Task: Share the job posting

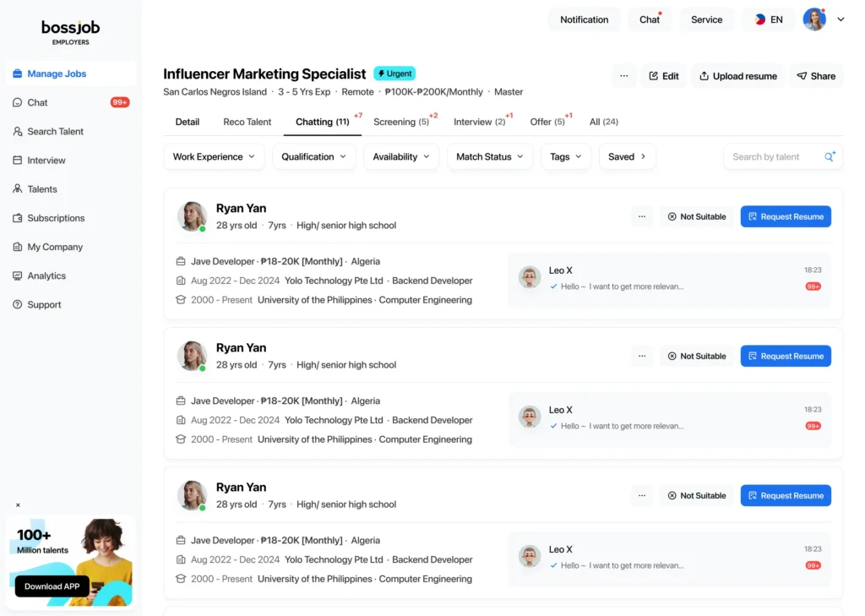Action: [817, 76]
